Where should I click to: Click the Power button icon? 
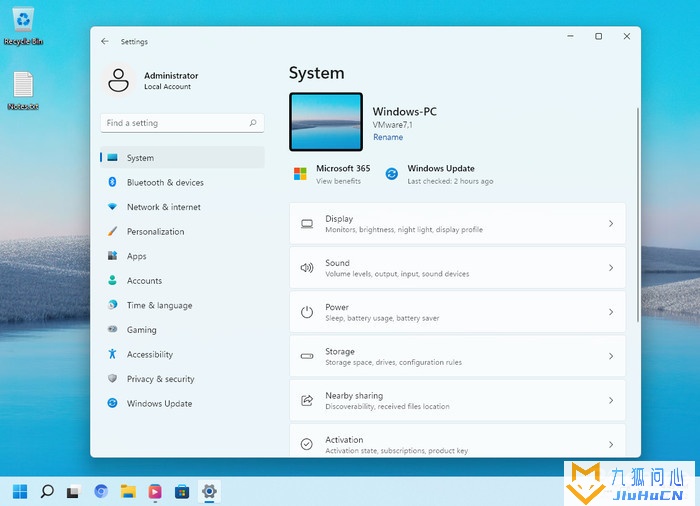[307, 312]
